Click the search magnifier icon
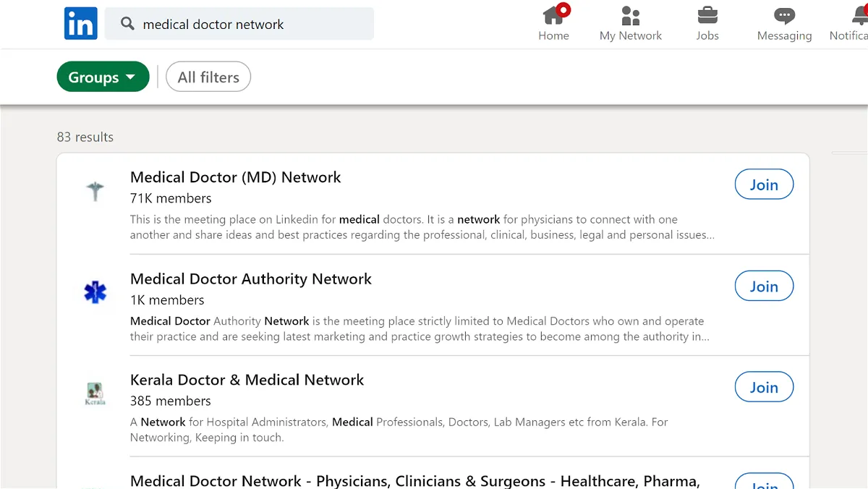The width and height of the screenshot is (868, 489). (x=127, y=24)
